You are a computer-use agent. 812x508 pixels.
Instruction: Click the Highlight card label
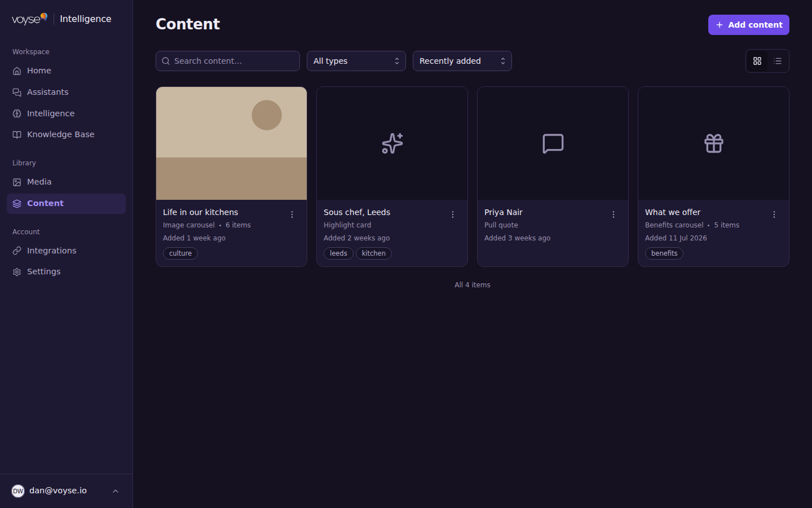click(x=347, y=225)
